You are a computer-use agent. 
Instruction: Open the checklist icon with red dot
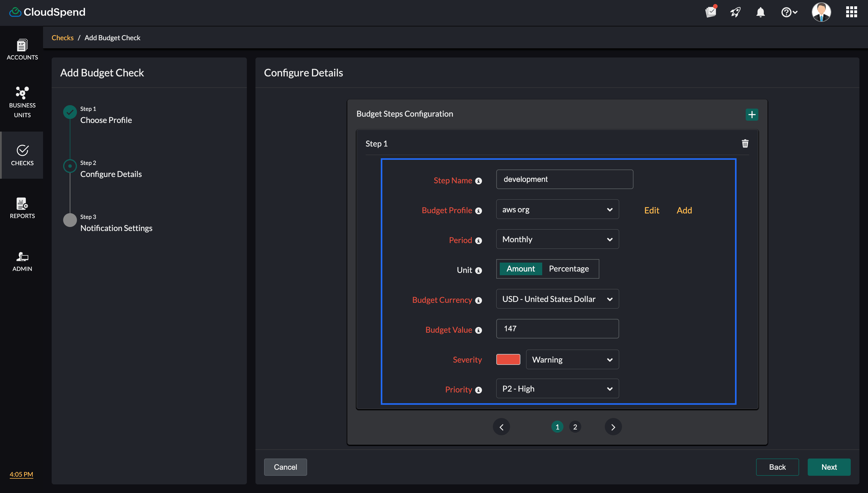click(x=711, y=12)
